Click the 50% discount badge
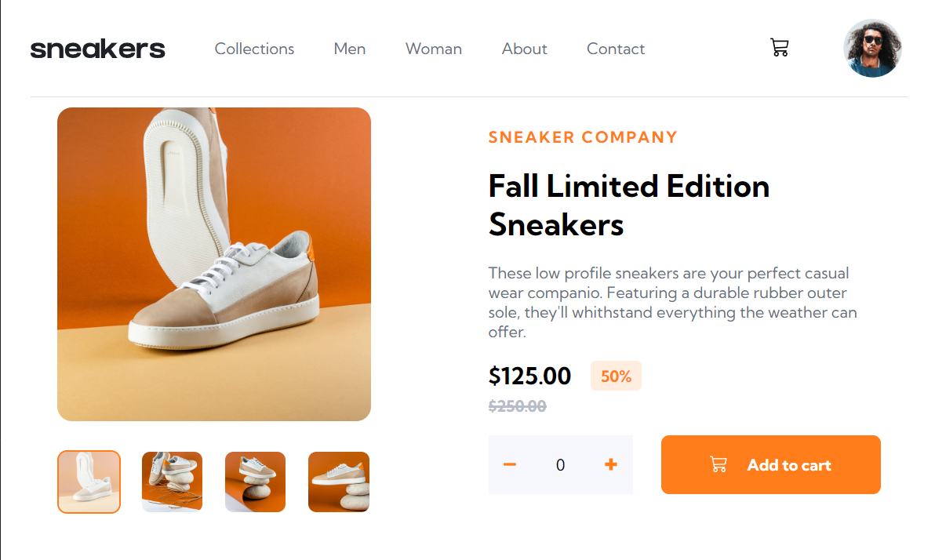This screenshot has height=560, width=935. click(x=616, y=376)
